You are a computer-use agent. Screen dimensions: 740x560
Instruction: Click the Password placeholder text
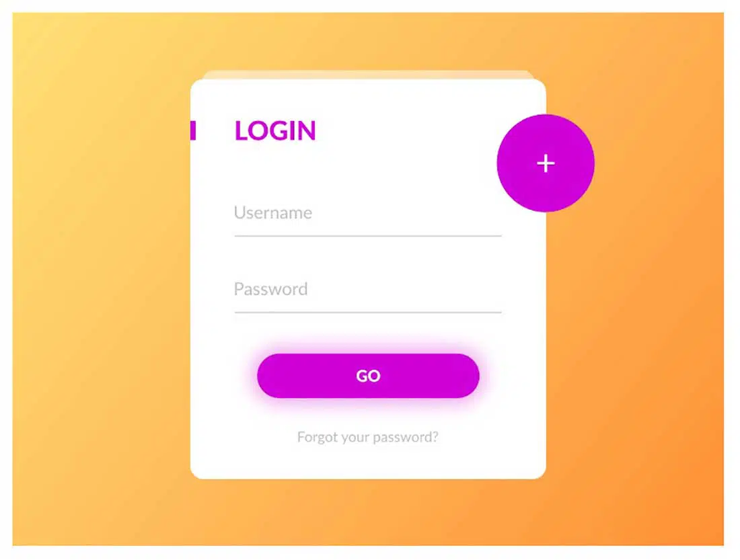click(270, 288)
